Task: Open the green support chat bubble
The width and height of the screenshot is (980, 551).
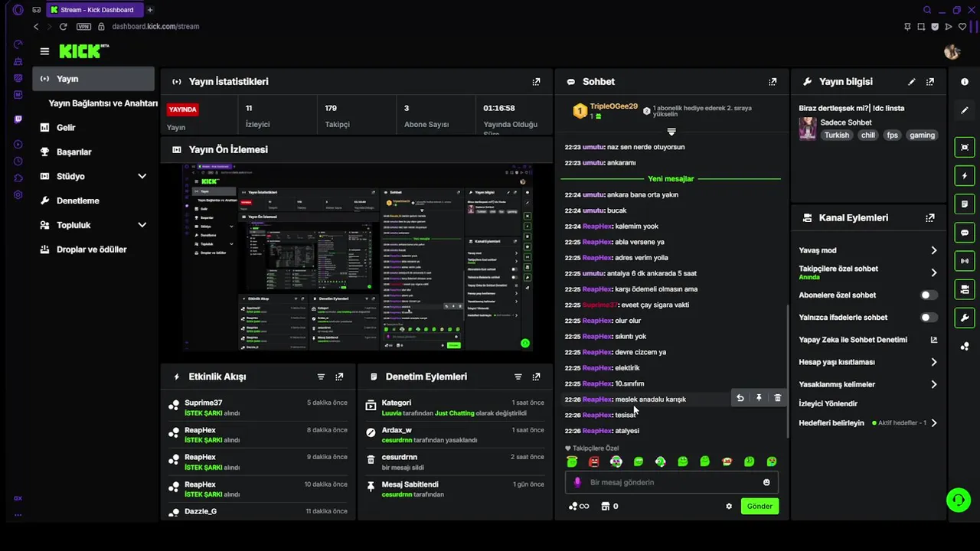Action: pos(958,500)
